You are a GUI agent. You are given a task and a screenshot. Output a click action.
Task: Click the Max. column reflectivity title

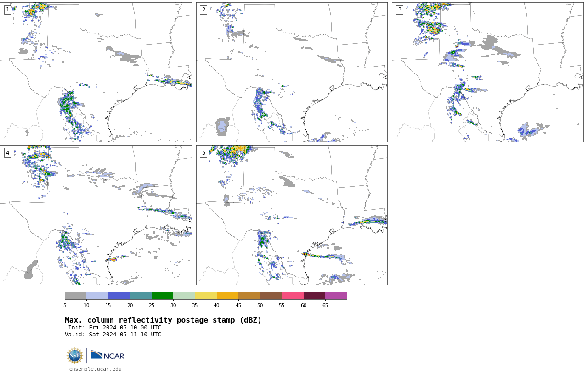pyautogui.click(x=163, y=320)
